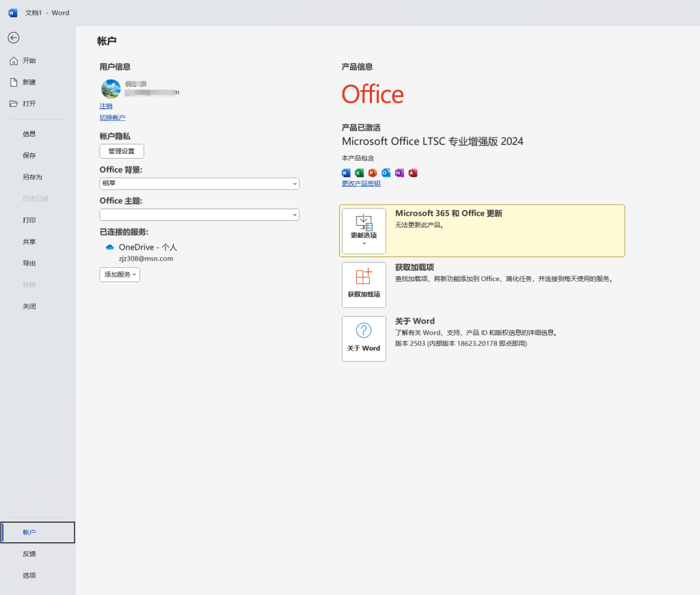Click the Excel app icon

coord(359,173)
